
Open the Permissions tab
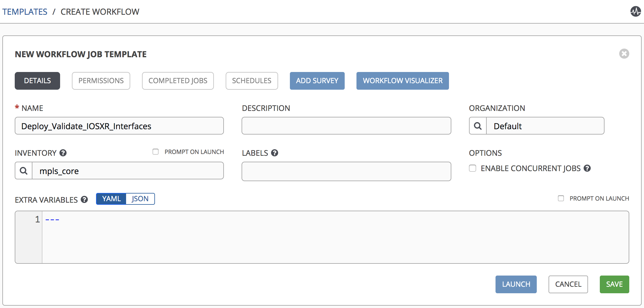click(101, 81)
